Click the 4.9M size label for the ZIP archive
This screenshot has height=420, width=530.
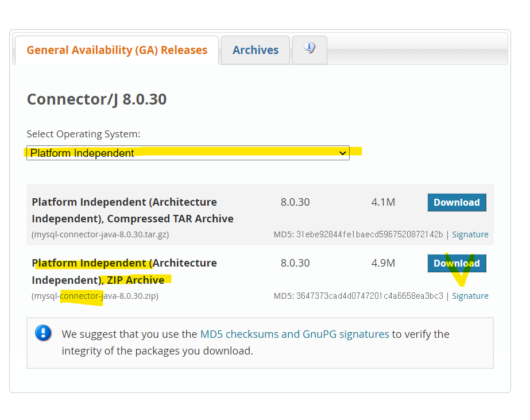pos(382,263)
